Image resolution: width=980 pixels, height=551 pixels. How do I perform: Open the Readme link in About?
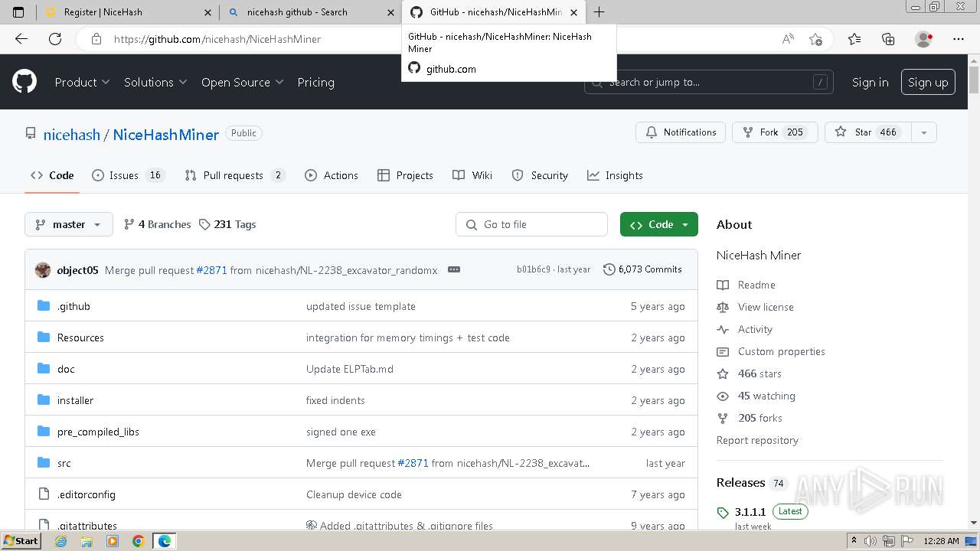(x=746, y=285)
